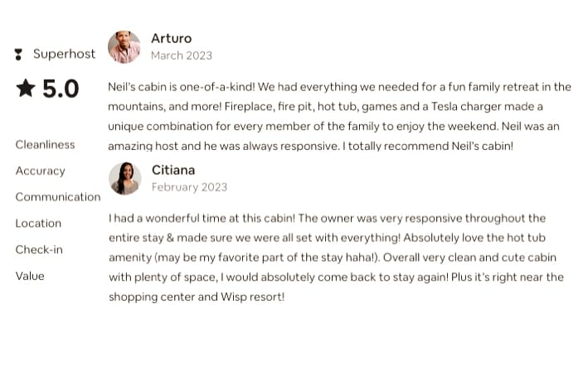Click the black rating star icon
Screen dimensions: 588x391
point(26,88)
